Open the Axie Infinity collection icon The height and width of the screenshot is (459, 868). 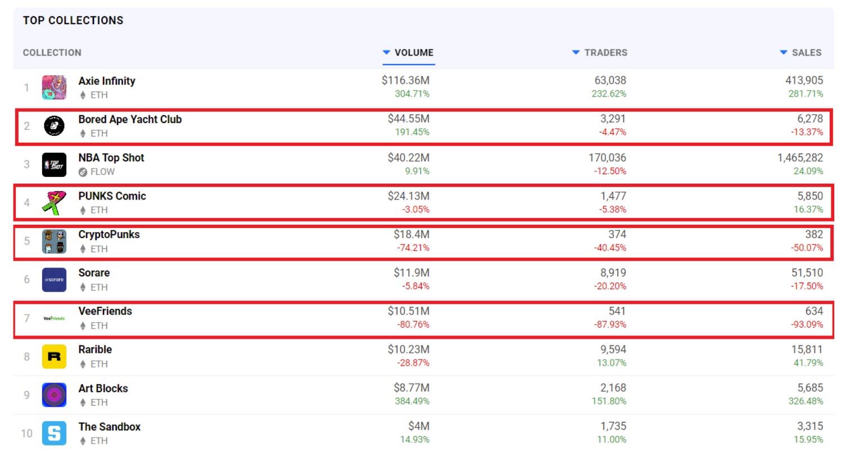[54, 88]
